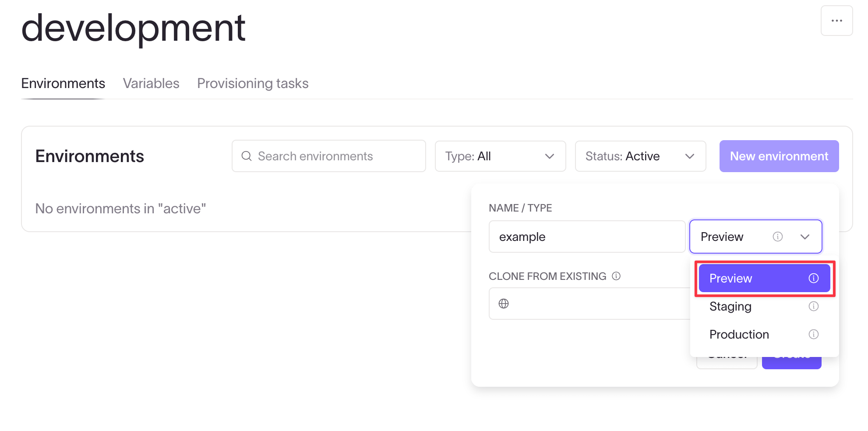Click the Environments section heading
Viewport: 868px width, 431px height.
[89, 156]
